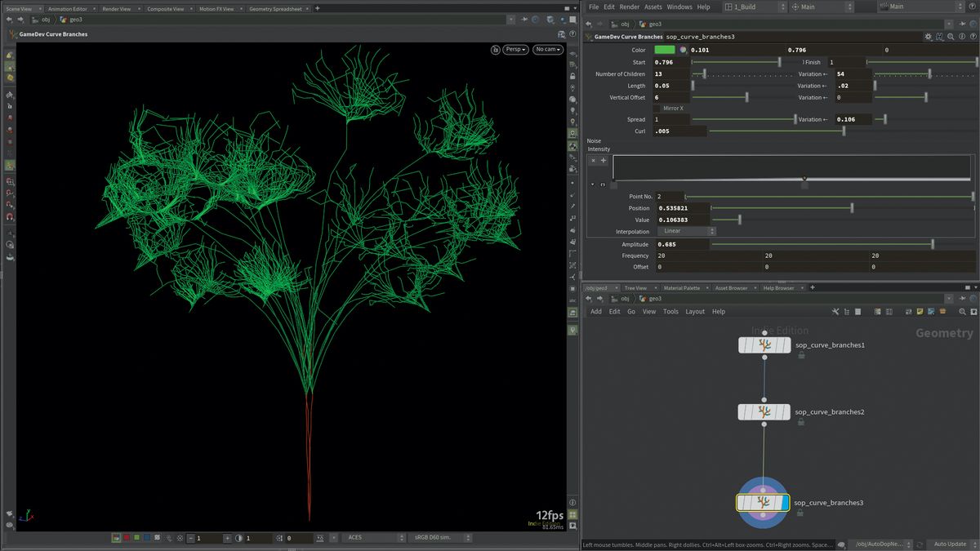Click Layout in the network editor menu bar
This screenshot has width=980, height=551.
(x=695, y=311)
